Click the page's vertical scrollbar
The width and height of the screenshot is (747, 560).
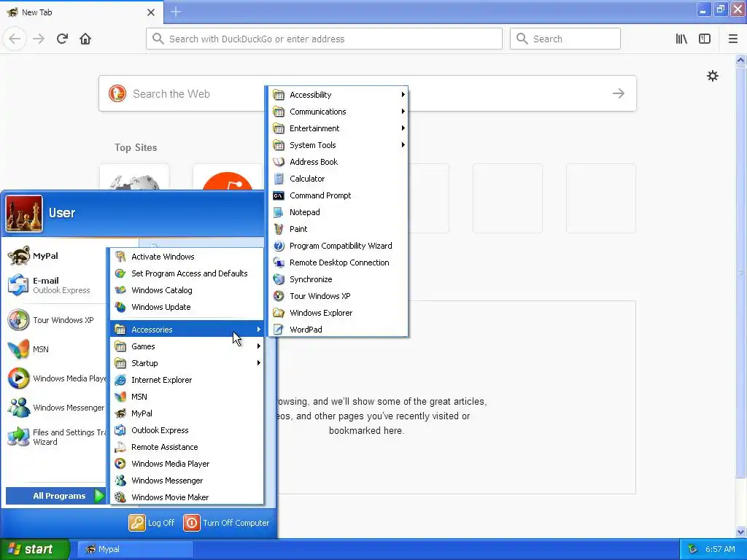[740, 271]
